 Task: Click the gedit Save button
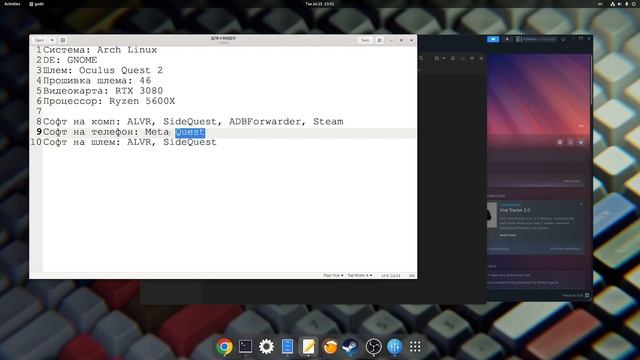click(365, 40)
